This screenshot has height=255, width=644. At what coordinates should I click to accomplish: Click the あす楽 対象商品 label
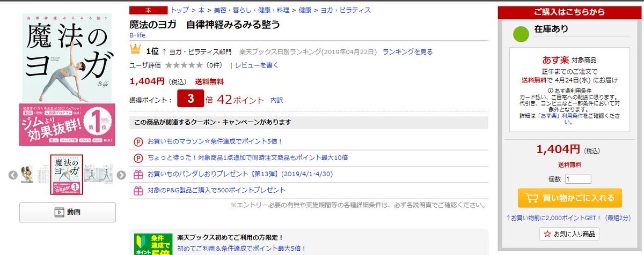[x=569, y=60]
